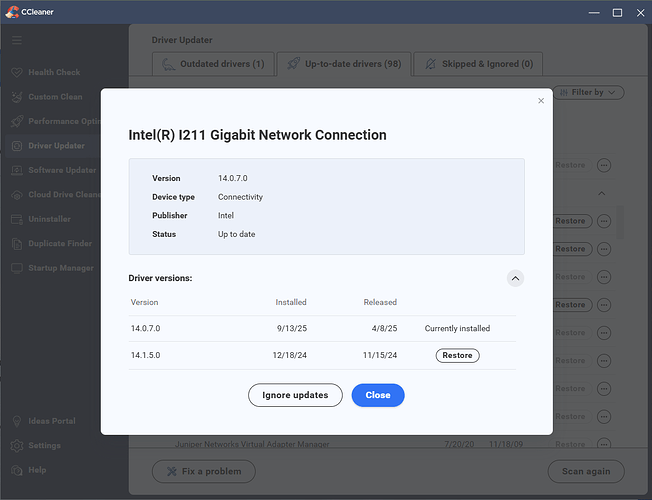
Task: Collapse the driver category chevron behind dialog
Action: click(602, 193)
